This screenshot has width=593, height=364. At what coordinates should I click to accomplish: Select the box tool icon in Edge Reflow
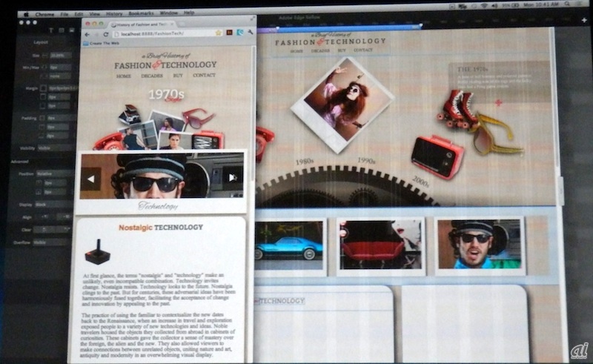coord(62,30)
